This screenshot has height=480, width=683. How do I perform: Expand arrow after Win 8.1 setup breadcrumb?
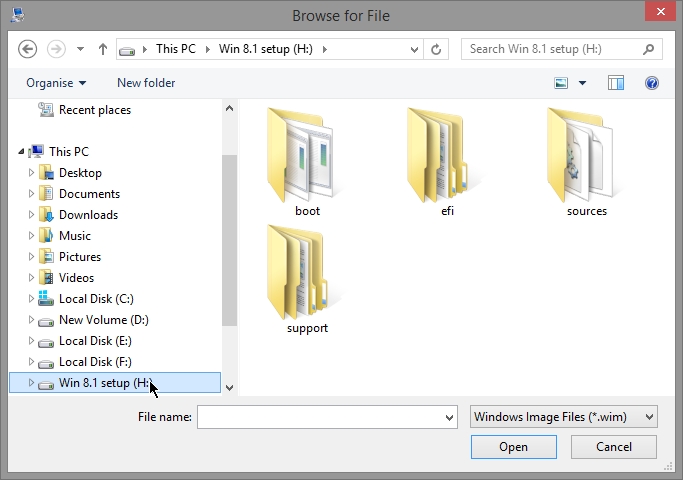[325, 49]
